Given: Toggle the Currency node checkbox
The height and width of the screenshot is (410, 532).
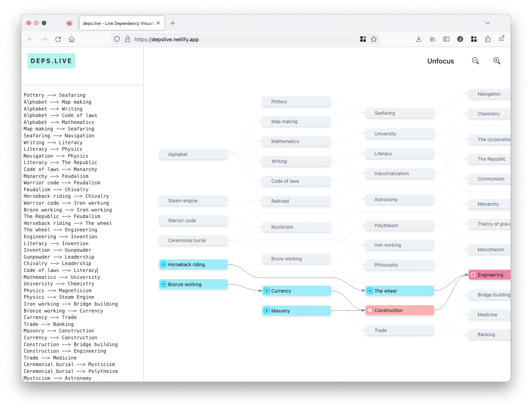Looking at the screenshot, I should tap(267, 291).
